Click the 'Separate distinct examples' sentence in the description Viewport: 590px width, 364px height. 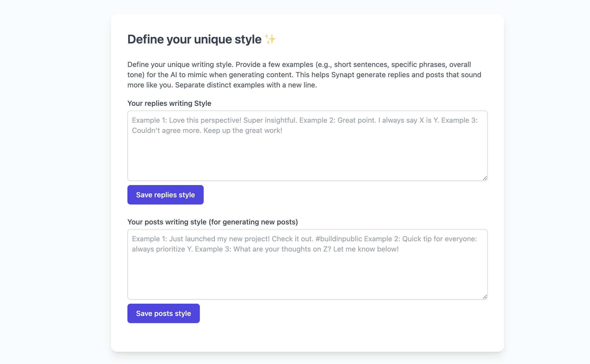pos(246,85)
